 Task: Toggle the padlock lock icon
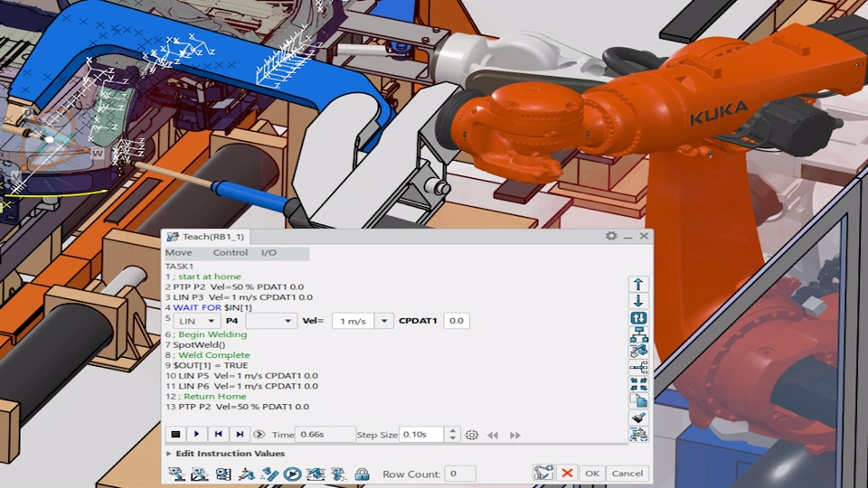click(362, 474)
